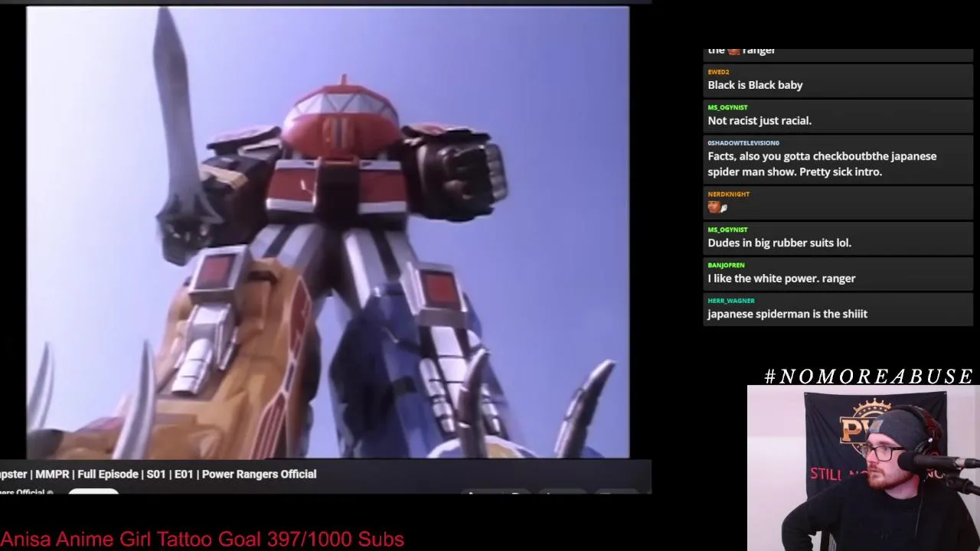
Task: Select the BANJOFREN username
Action: point(726,265)
